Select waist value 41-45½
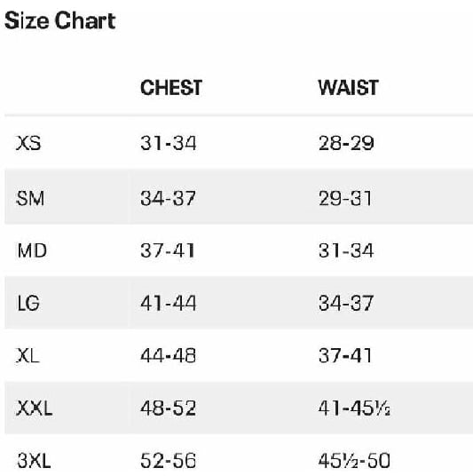Image resolution: width=473 pixels, height=476 pixels. pyautogui.click(x=354, y=408)
